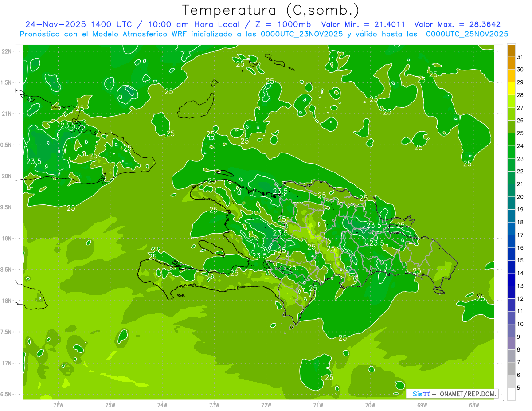Click the '70W' longitude axis label
Viewport: 532px width, 411px height.
click(x=370, y=405)
